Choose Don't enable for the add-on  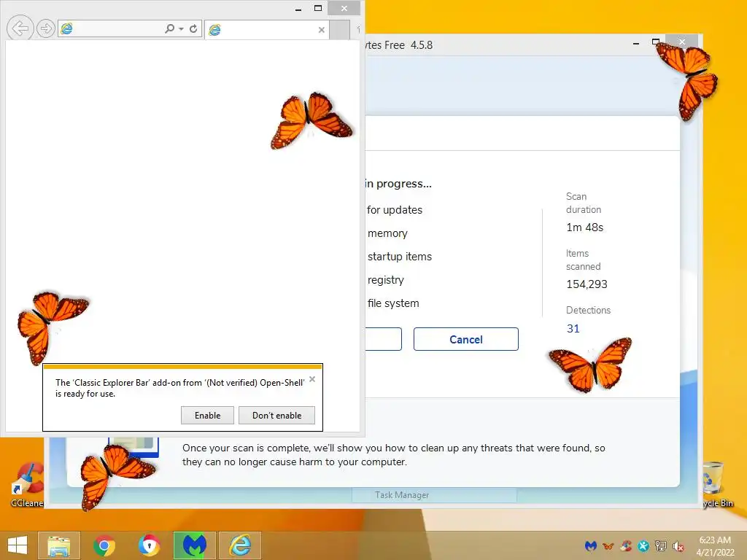pos(276,415)
